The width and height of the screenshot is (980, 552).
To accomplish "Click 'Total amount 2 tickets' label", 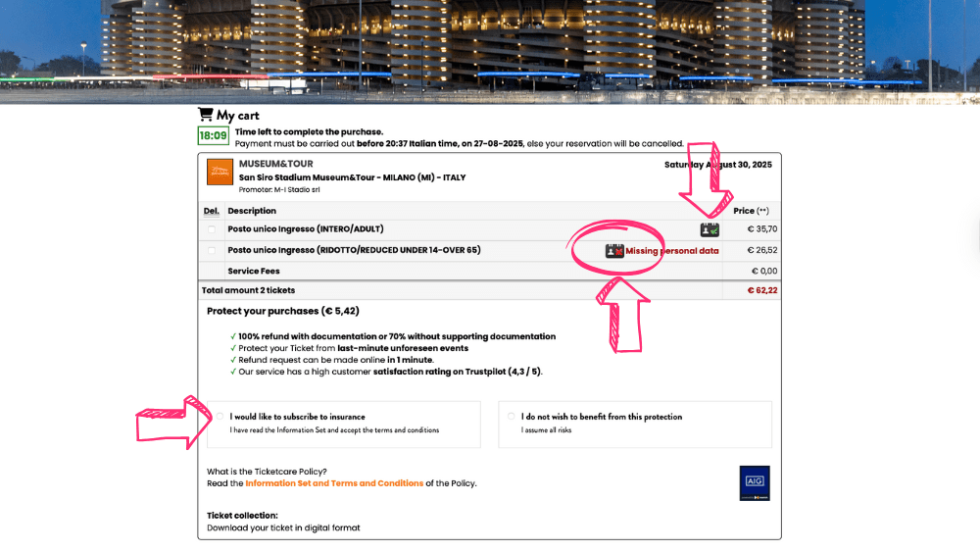I will click(x=248, y=290).
